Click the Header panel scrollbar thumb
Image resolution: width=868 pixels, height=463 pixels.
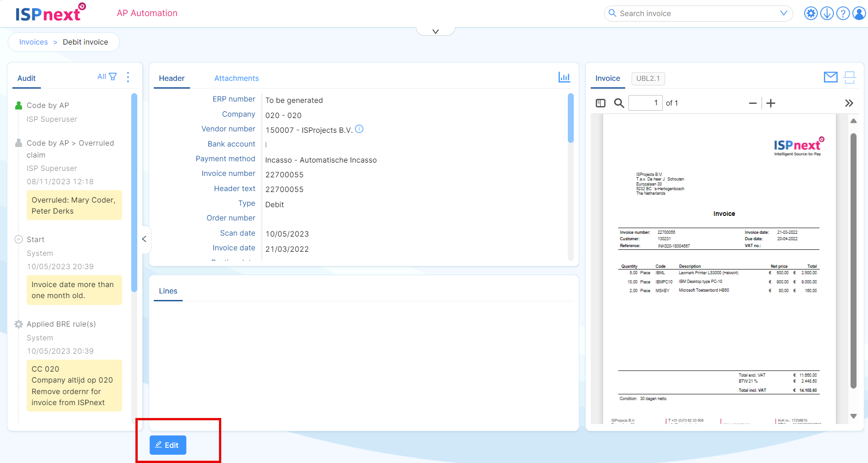pyautogui.click(x=571, y=118)
